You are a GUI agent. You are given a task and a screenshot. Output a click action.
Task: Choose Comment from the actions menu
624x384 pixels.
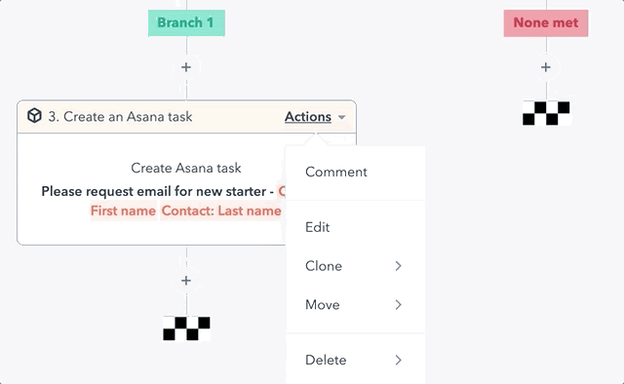click(355, 172)
